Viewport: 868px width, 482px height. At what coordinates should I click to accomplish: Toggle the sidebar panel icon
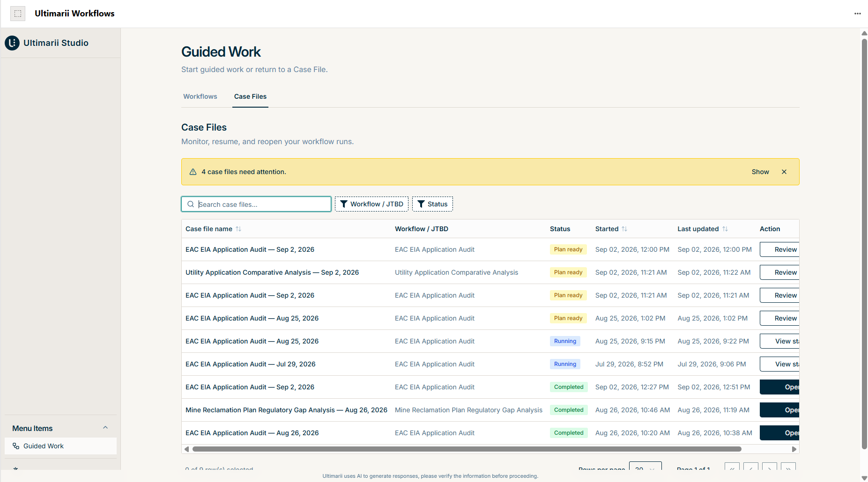coord(18,14)
